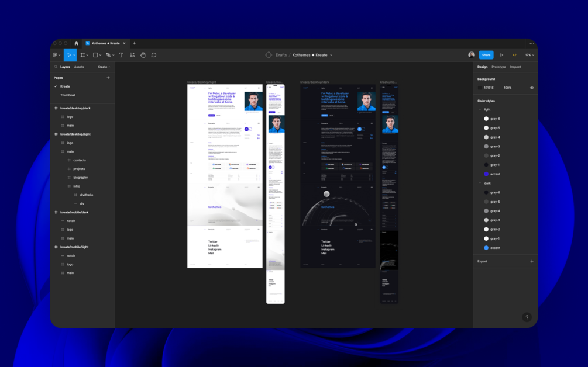Start presentation with the play icon

coord(502,55)
